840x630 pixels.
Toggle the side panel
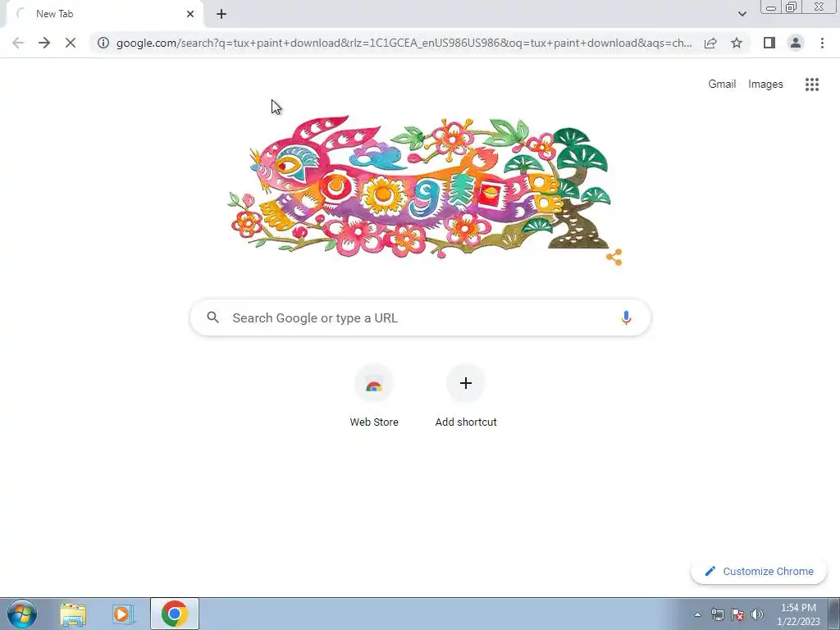coord(769,43)
